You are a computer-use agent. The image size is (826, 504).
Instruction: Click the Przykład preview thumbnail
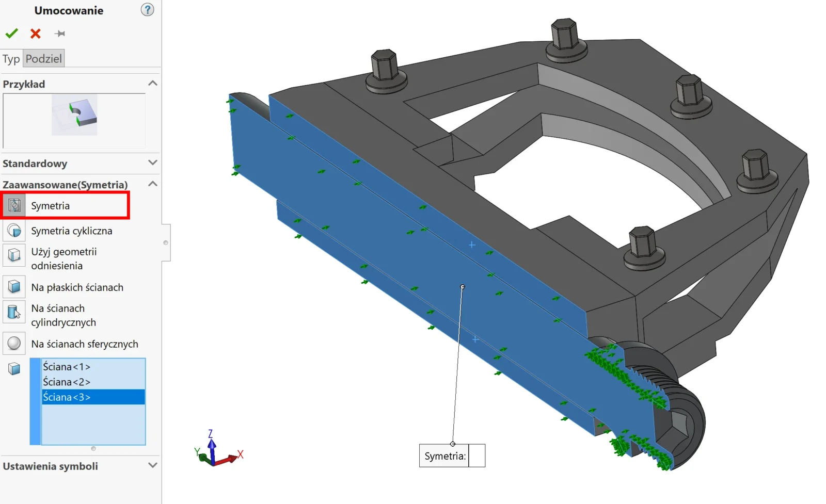pos(74,115)
